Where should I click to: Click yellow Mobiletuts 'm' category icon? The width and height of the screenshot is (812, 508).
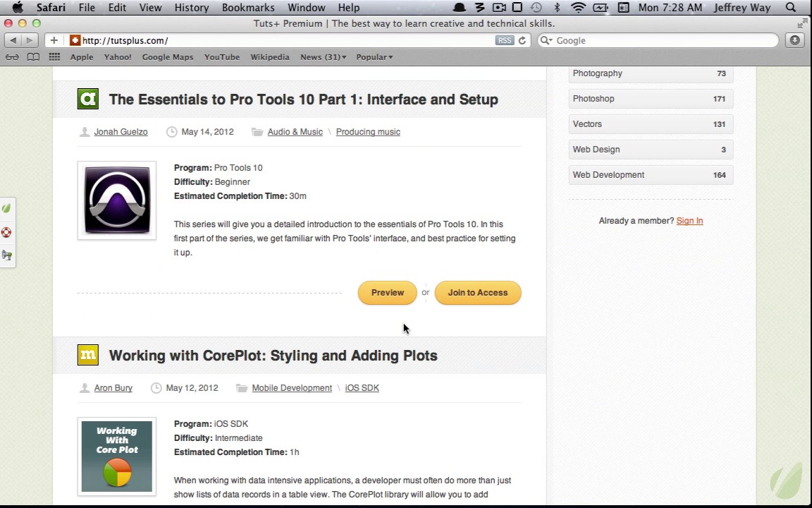(88, 355)
